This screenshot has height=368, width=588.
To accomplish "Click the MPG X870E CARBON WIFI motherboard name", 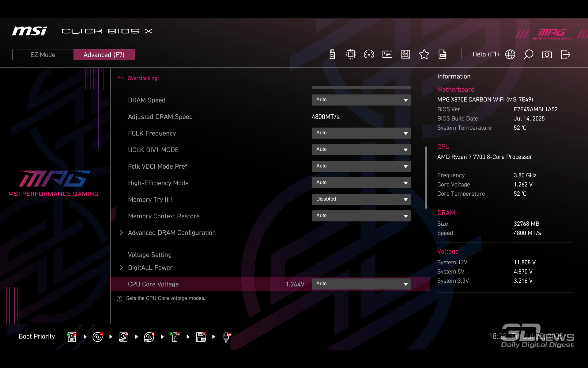I will (485, 100).
